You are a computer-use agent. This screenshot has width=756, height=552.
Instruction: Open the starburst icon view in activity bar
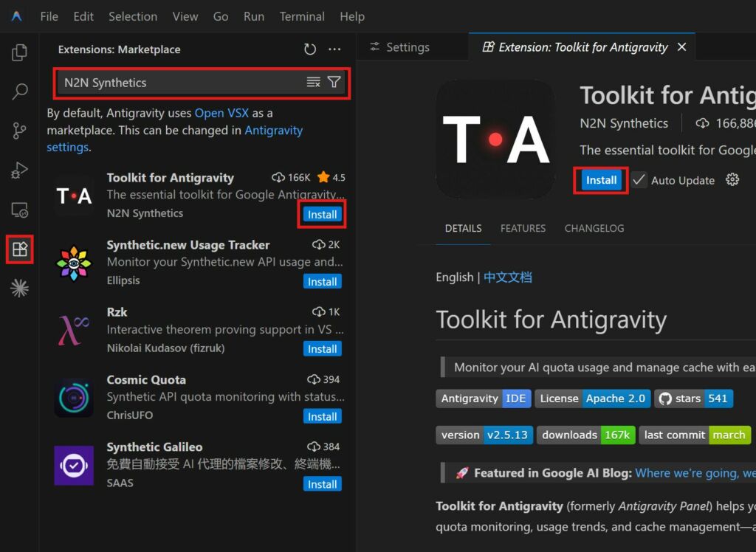pyautogui.click(x=19, y=289)
